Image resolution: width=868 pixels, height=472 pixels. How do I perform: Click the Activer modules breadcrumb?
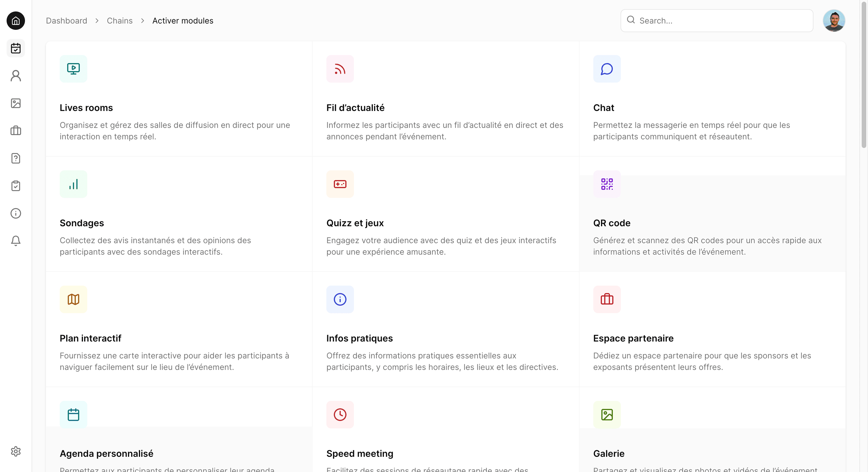point(183,21)
